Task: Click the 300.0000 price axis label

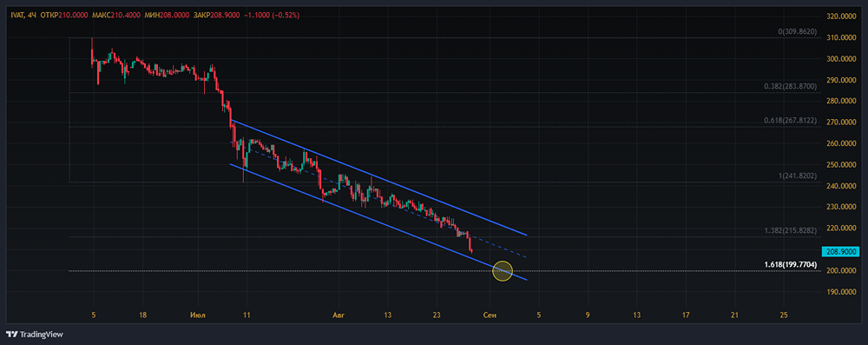Action: coord(842,59)
